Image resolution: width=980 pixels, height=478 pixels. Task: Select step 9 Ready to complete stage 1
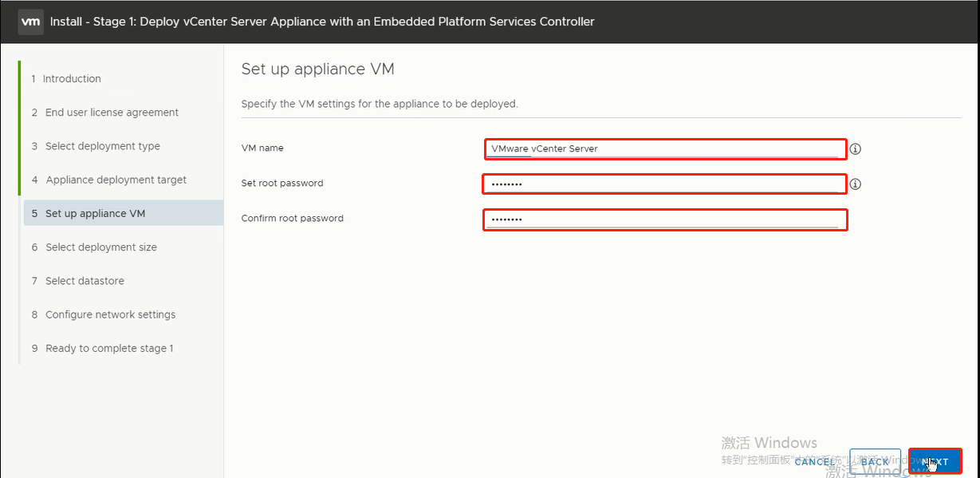[x=102, y=348]
